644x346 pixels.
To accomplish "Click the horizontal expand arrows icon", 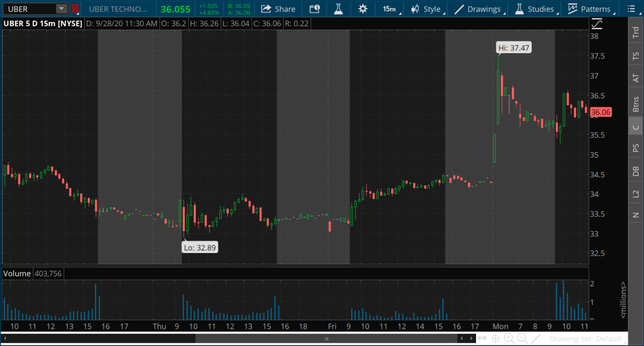I will point(482,338).
